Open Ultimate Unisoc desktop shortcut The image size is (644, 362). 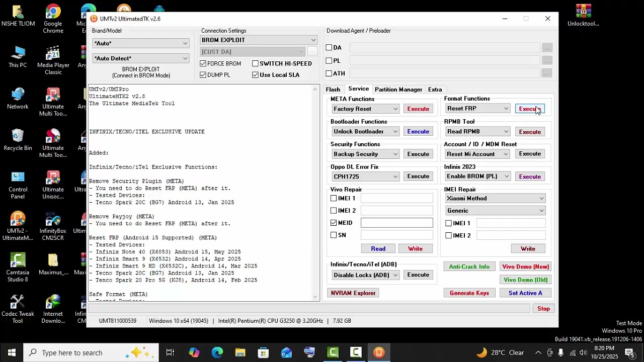click(53, 185)
